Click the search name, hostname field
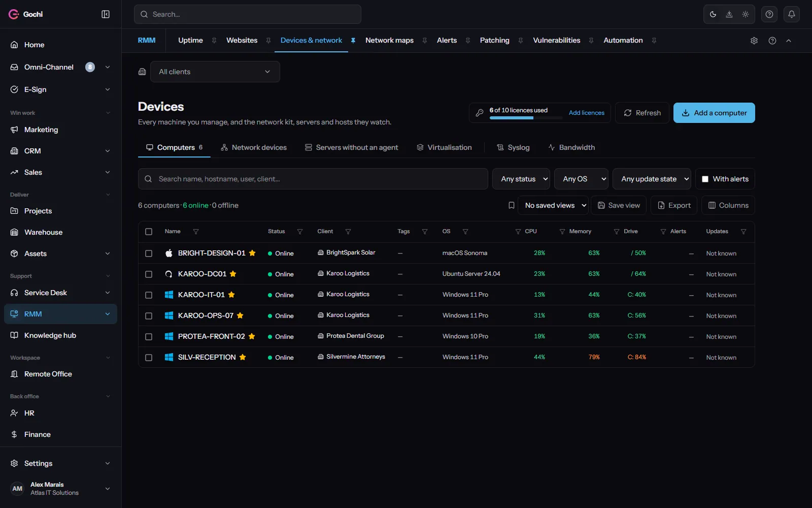812x508 pixels. point(313,179)
